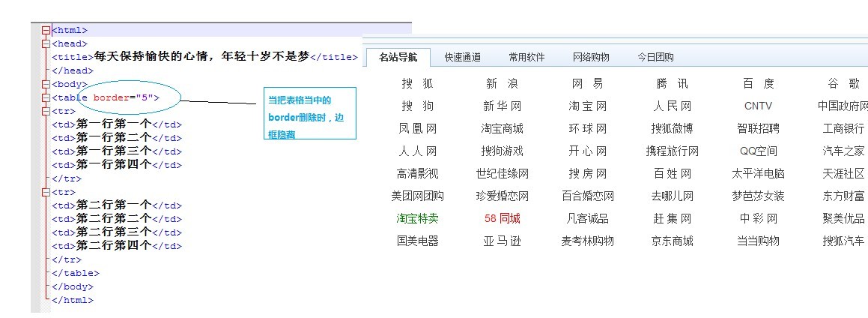Open the 当当购物 link
This screenshot has width=868, height=318.
pyautogui.click(x=758, y=241)
